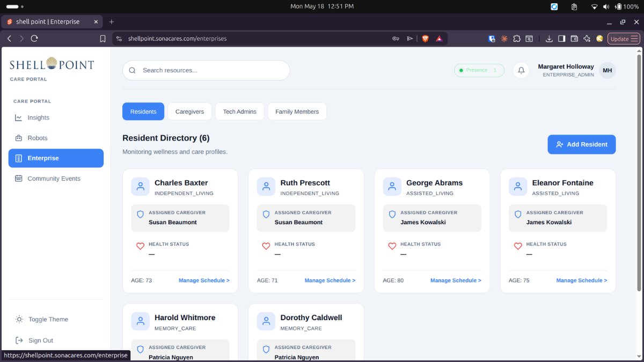Viewport: 644px width, 362px height.
Task: Click Dorothy Caldwell's profile avatar icon
Action: pos(266,321)
